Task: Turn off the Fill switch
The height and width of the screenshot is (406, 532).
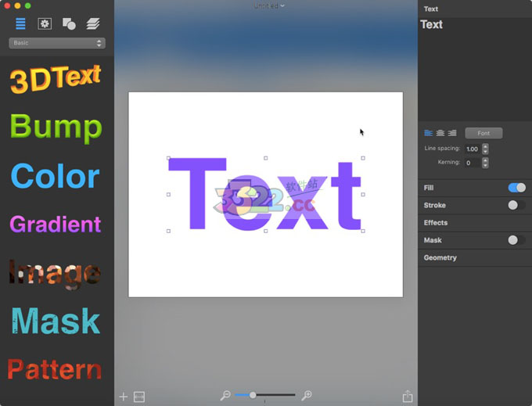Action: 517,188
